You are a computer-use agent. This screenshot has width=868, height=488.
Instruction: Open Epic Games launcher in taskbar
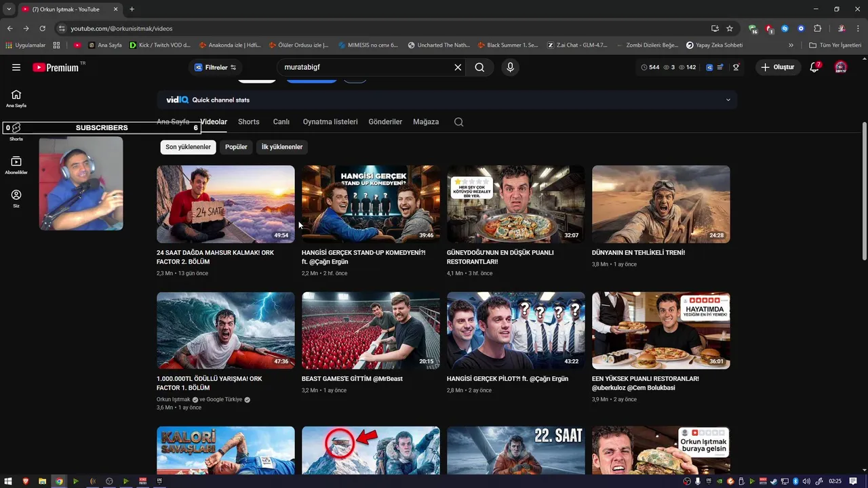coord(159,481)
